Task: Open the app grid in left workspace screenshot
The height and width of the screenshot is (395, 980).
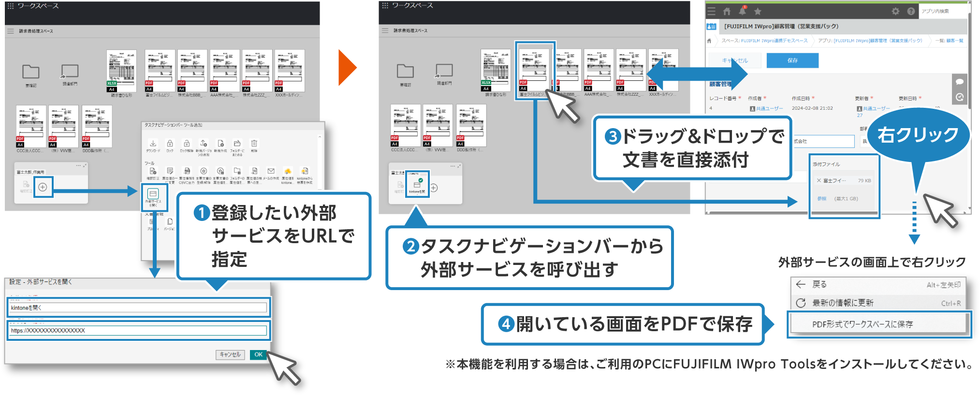Action: tap(10, 6)
